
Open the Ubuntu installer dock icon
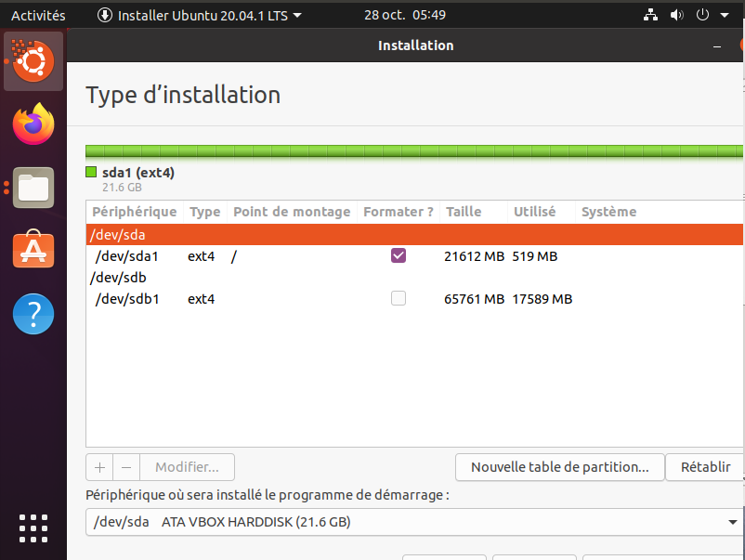coord(33,61)
